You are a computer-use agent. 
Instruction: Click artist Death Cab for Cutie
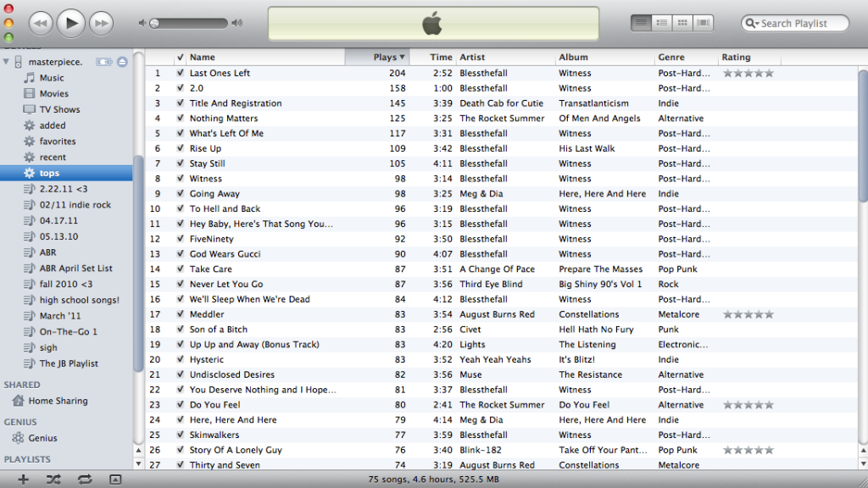(x=502, y=103)
